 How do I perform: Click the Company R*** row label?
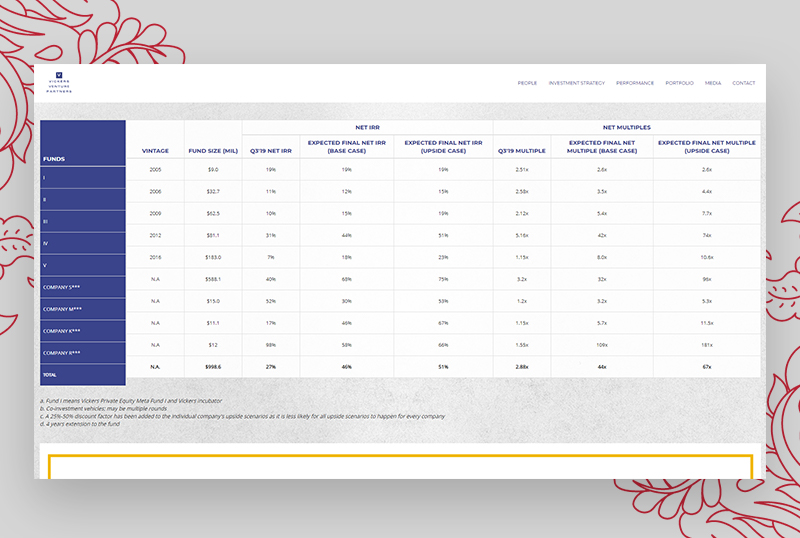[60, 353]
